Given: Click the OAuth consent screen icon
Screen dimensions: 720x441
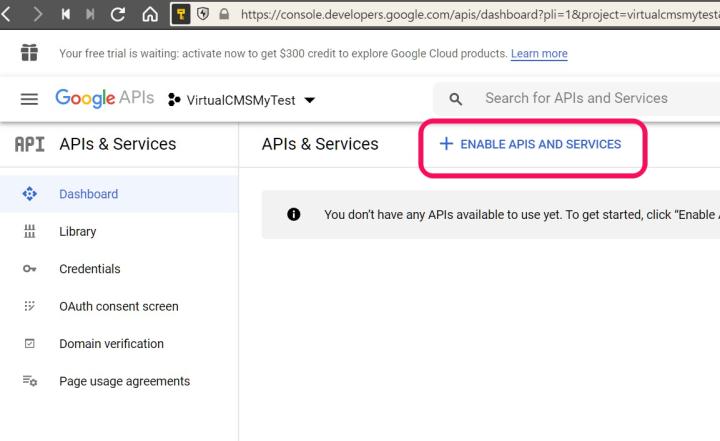Looking at the screenshot, I should pos(29,306).
